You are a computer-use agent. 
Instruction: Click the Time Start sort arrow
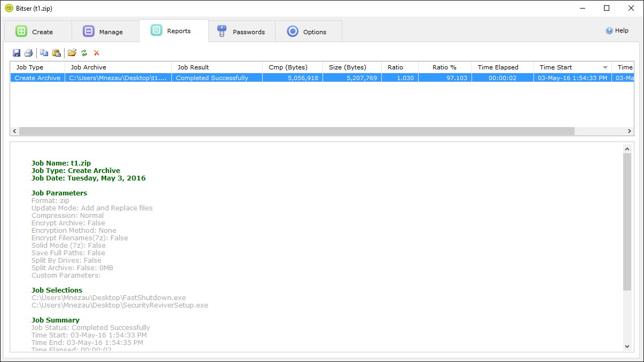(606, 67)
